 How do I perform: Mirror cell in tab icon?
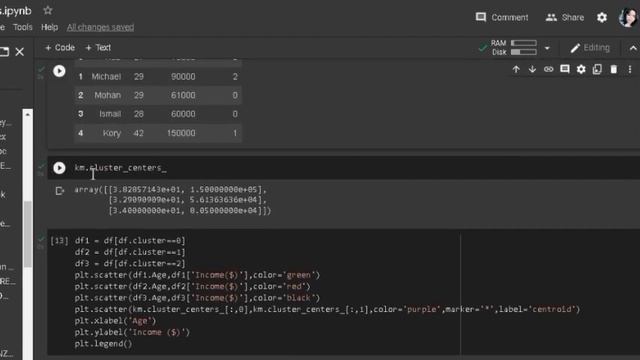[x=597, y=69]
